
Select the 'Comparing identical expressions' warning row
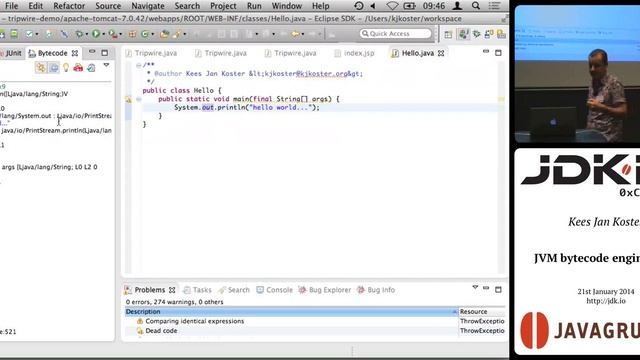click(x=315, y=321)
